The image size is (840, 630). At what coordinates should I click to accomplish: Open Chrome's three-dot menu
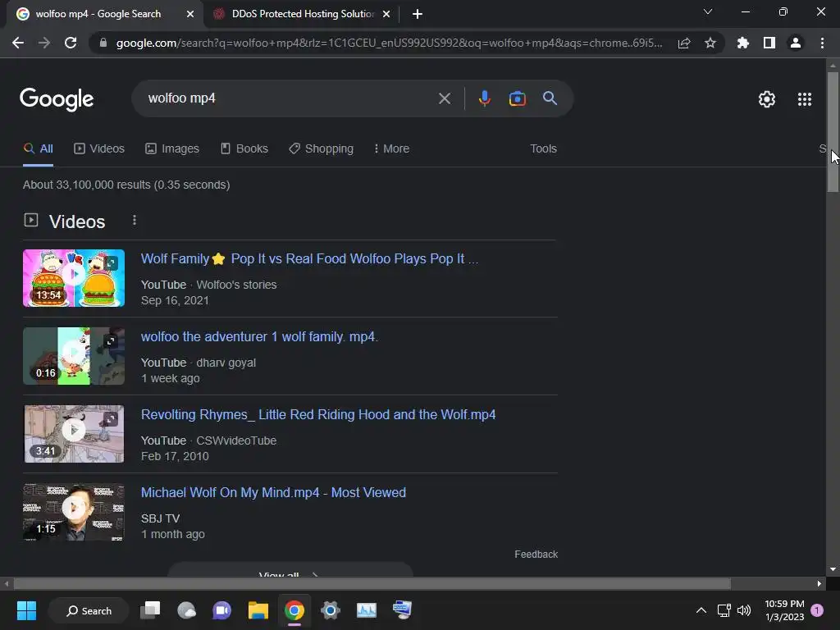(822, 43)
